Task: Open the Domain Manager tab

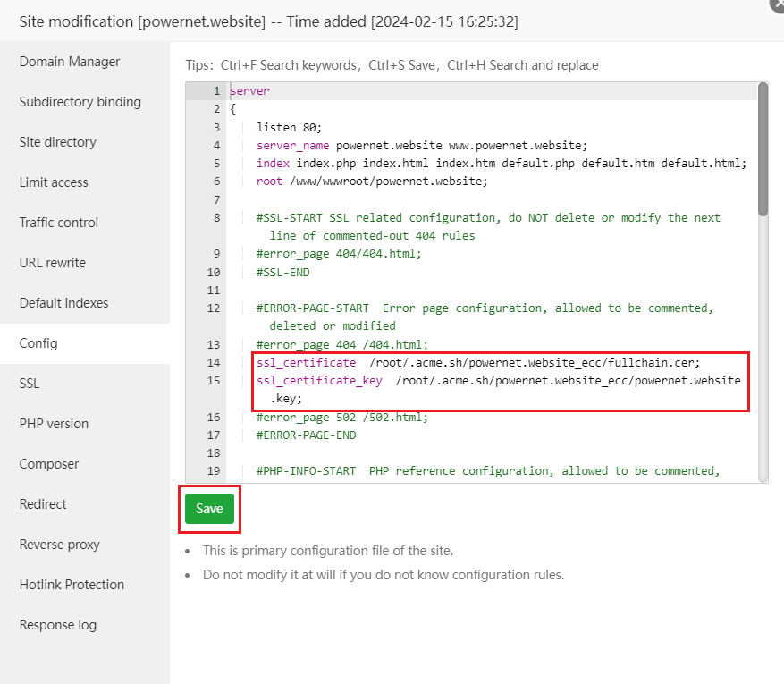Action: 70,62
